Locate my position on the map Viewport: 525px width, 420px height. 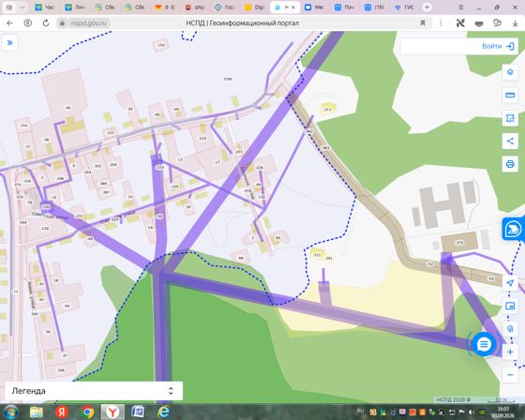pyautogui.click(x=510, y=283)
